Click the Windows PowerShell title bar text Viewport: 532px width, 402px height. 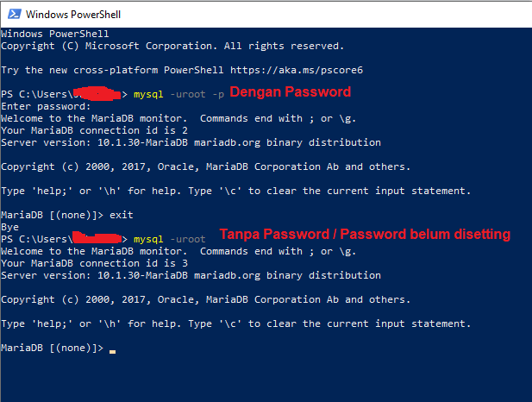(x=72, y=15)
